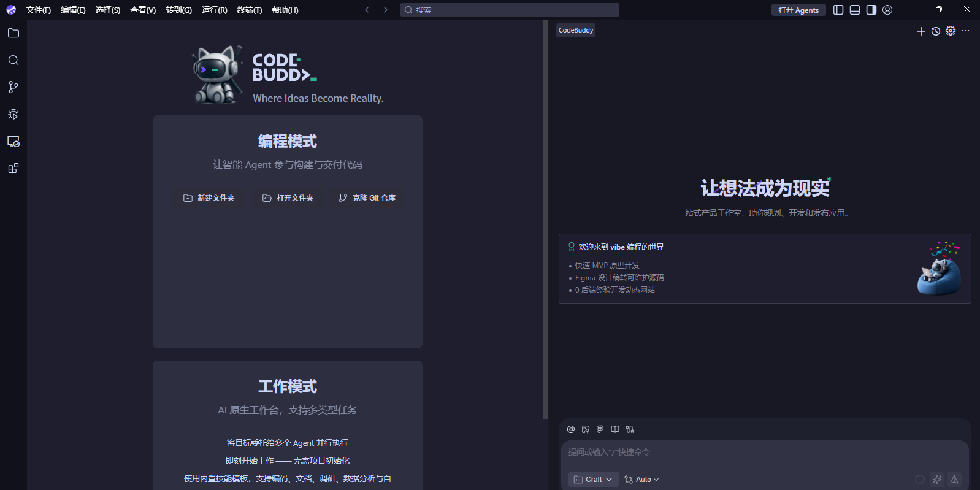Click the 编程模式 heading
Image resolution: width=980 pixels, height=490 pixels.
click(288, 141)
